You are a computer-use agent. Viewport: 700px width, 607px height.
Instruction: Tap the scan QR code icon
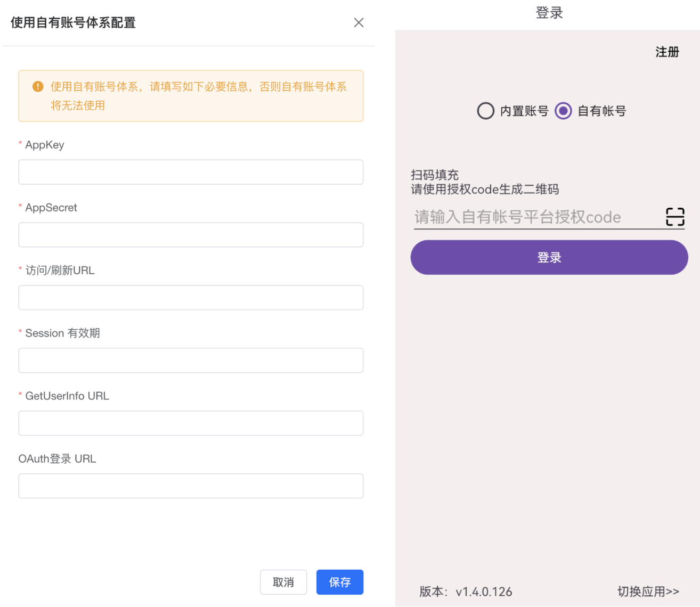[x=675, y=217]
